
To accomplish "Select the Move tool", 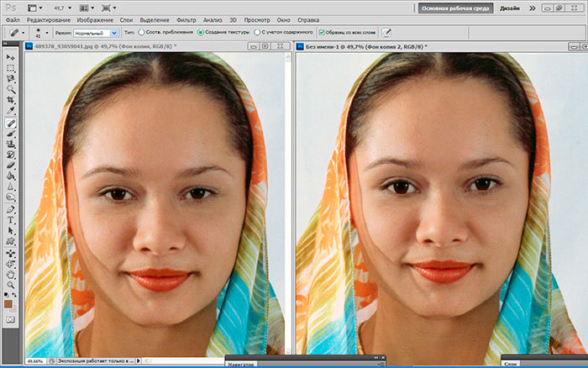I will (10, 57).
